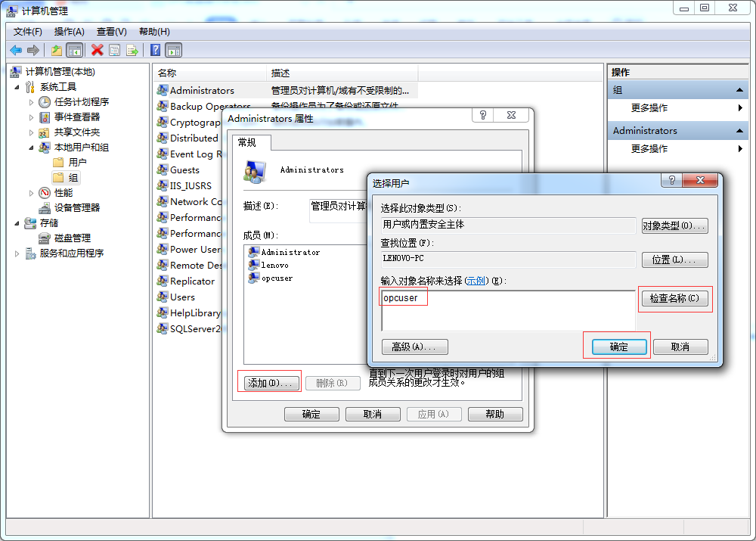The width and height of the screenshot is (756, 541).
Task: Toggle the show/hide action pane icon
Action: coord(174,50)
